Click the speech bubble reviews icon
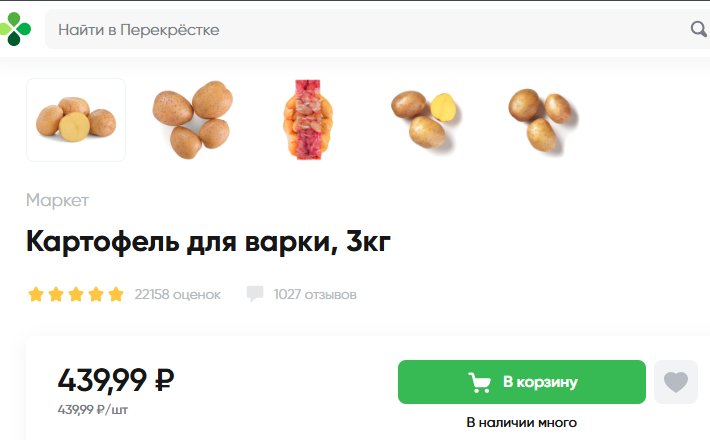This screenshot has height=440, width=710. [254, 294]
